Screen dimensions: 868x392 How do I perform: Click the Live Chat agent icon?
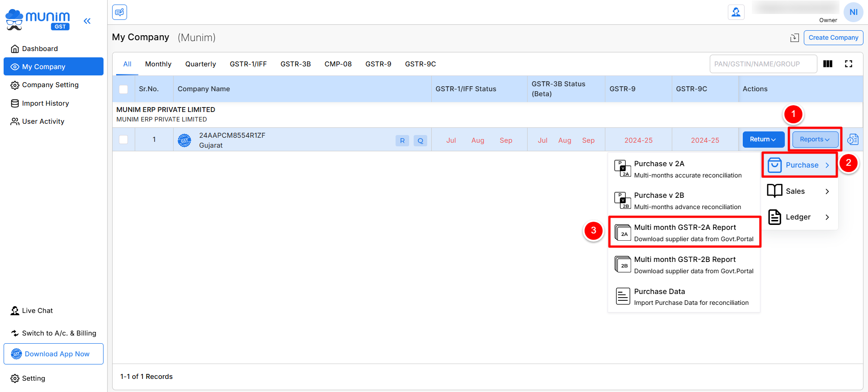click(x=15, y=311)
